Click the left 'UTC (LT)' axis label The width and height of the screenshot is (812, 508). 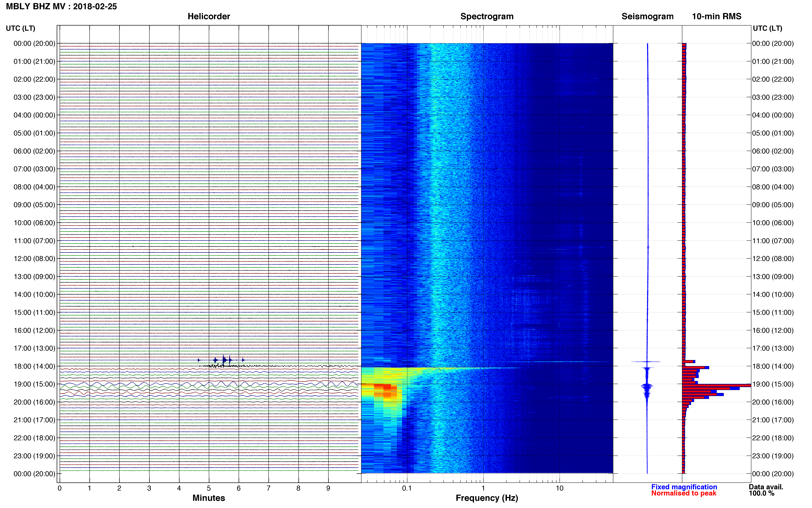21,28
